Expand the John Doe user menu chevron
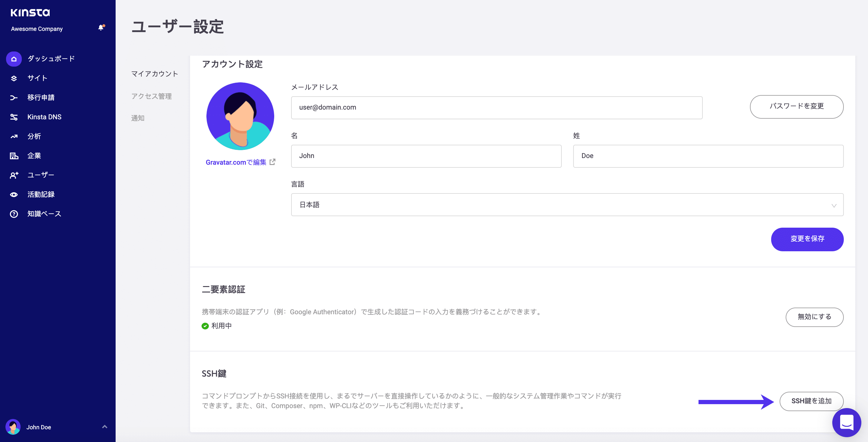Viewport: 868px width, 442px height. click(104, 427)
